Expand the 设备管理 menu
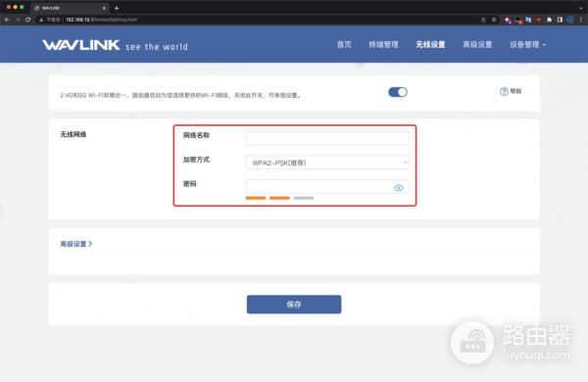Screen dimensions: 588x382 point(527,45)
